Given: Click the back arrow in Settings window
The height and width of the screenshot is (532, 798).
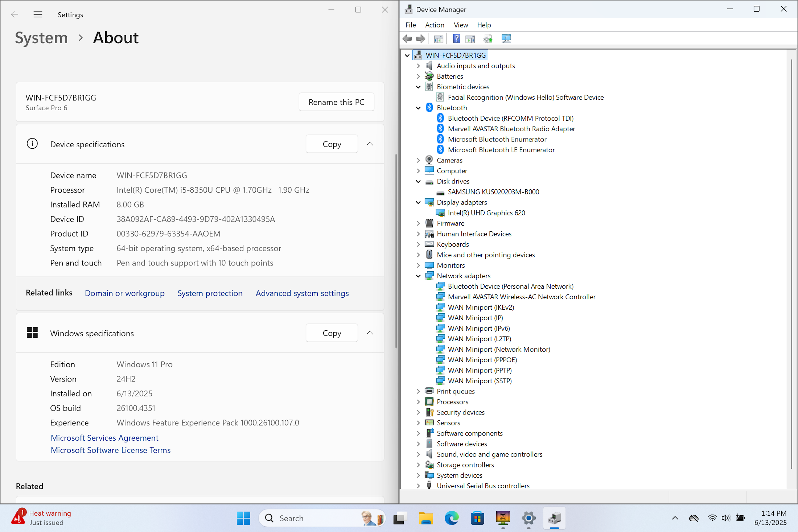Looking at the screenshot, I should [15, 15].
